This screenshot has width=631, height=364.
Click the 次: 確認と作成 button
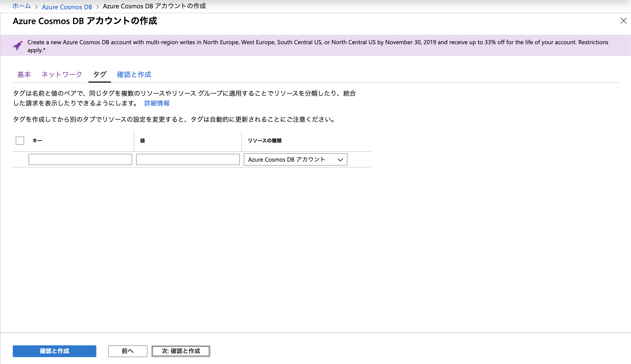[181, 351]
